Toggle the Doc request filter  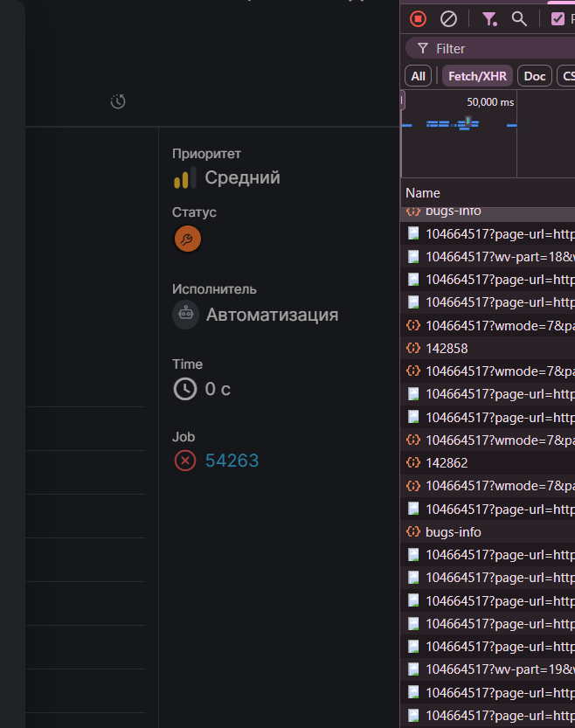tap(535, 76)
